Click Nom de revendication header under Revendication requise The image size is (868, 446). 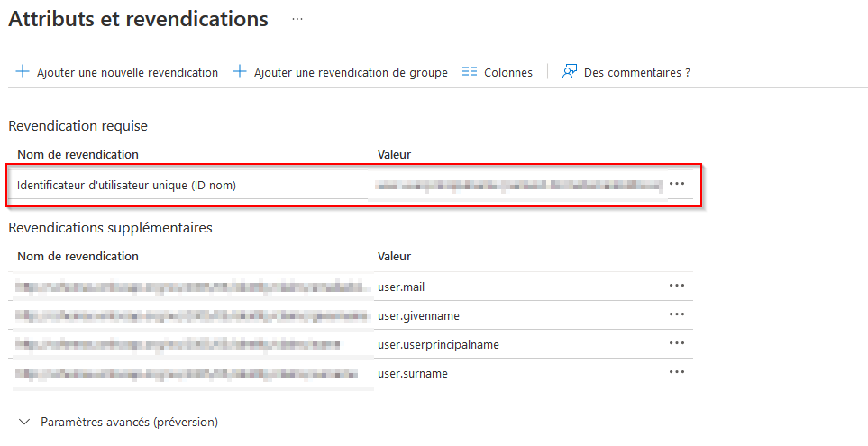[x=78, y=154]
